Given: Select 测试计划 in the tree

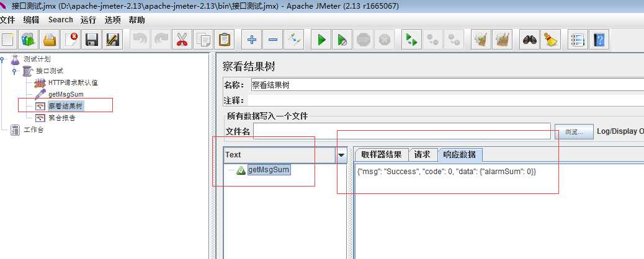Looking at the screenshot, I should click(37, 59).
